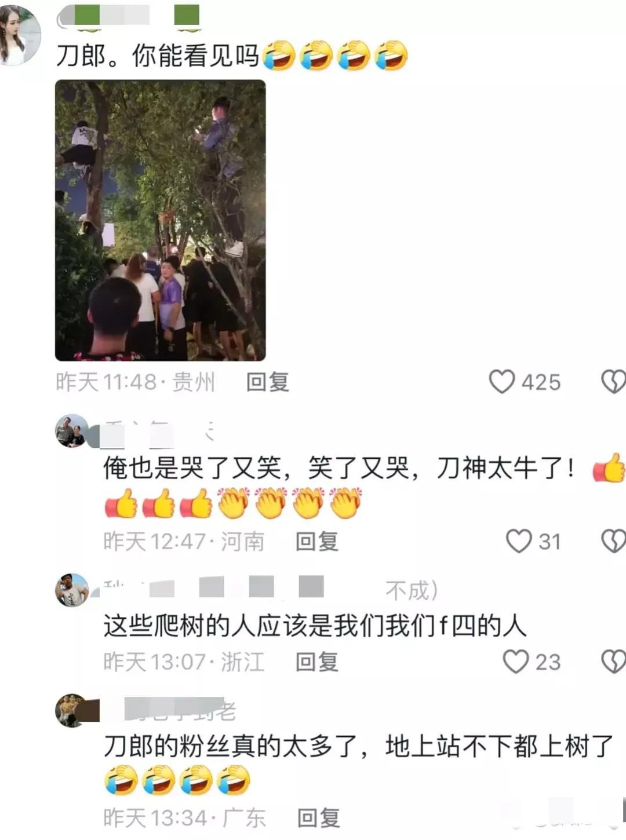This screenshot has height=840, width=626.
Task: Dislike the Henan comment via broken heart
Action: pos(613,541)
